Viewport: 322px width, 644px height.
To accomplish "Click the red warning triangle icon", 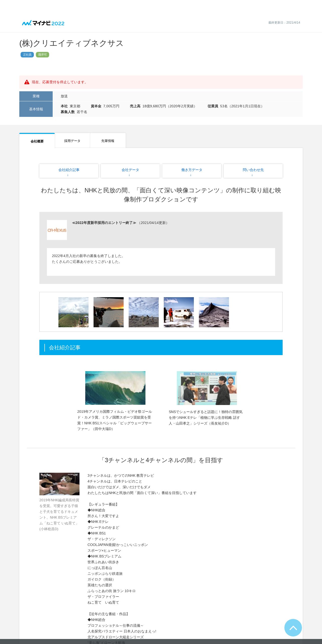I will pos(27,82).
